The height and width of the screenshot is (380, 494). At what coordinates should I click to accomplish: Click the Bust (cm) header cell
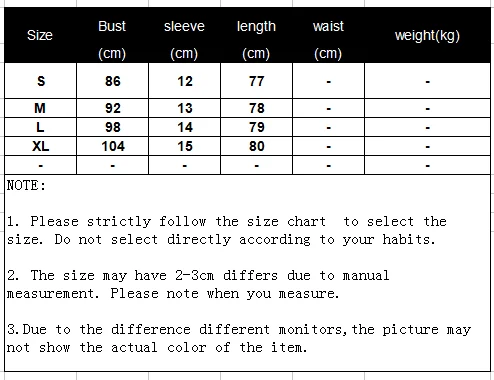(x=112, y=35)
